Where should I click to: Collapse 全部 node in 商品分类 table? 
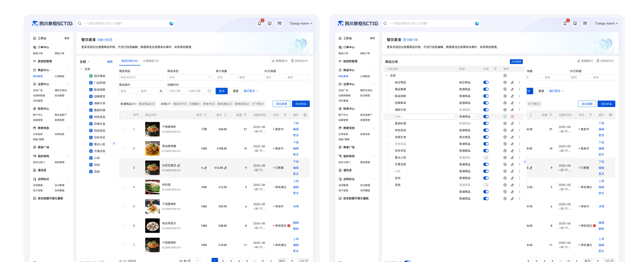[x=387, y=76]
